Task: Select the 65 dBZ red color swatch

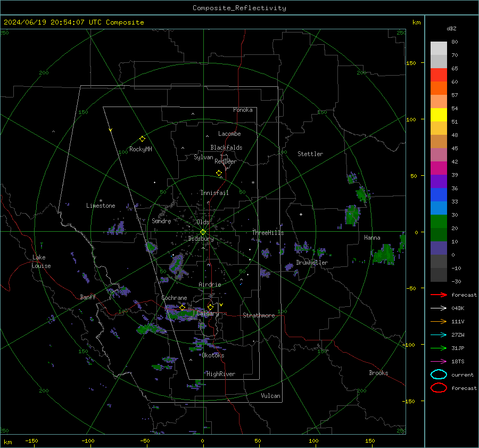Action: 439,75
